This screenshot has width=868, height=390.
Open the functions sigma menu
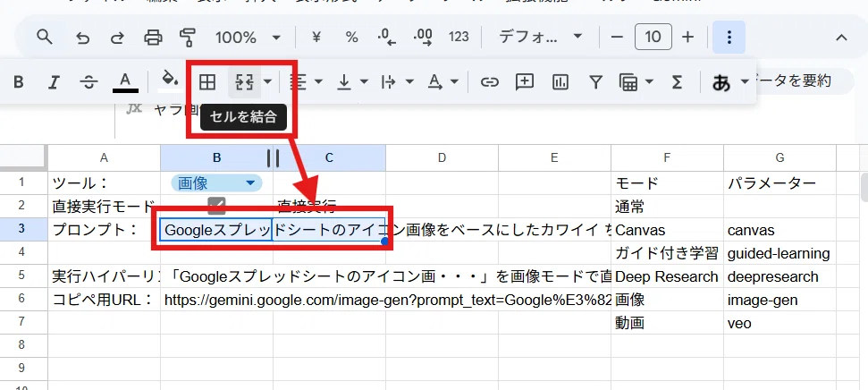tap(677, 82)
